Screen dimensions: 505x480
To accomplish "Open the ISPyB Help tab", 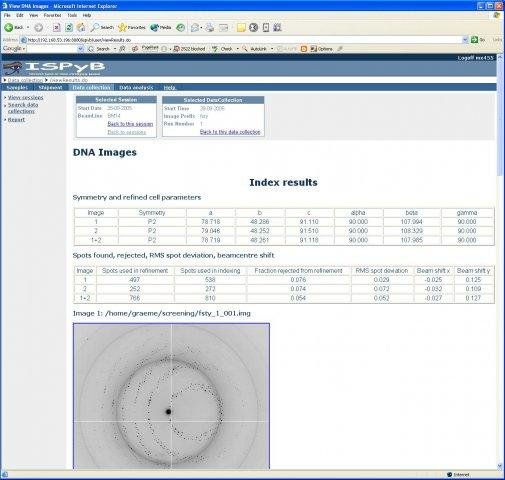I will (x=170, y=87).
